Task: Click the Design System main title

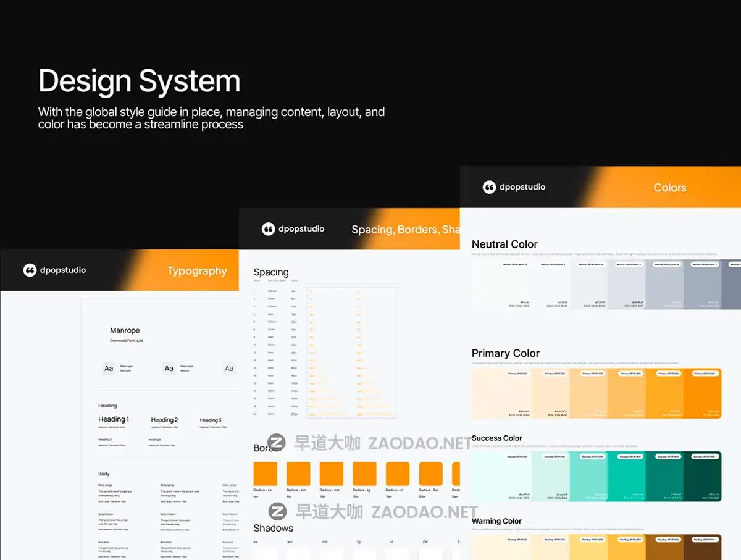Action: click(x=139, y=81)
